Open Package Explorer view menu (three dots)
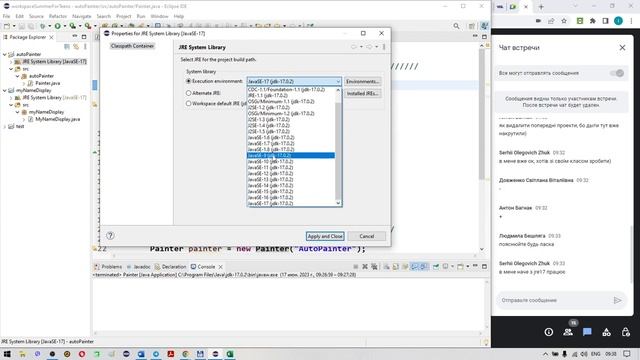 pos(85,47)
